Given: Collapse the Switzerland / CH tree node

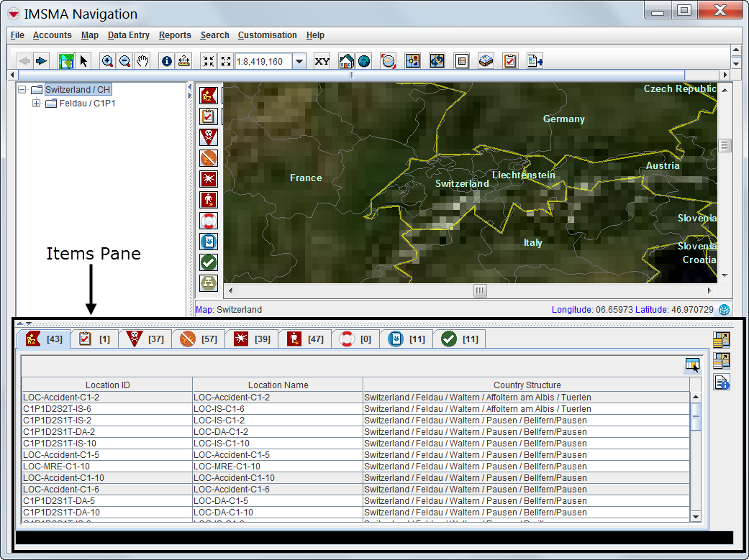Looking at the screenshot, I should pos(22,90).
